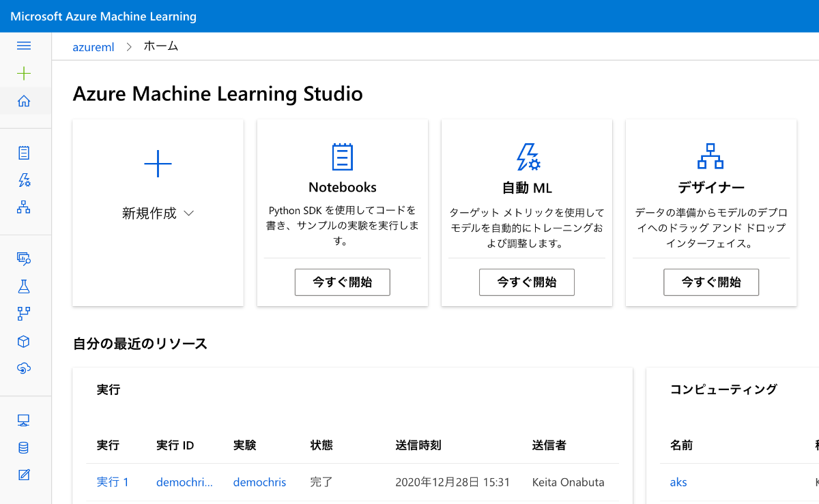The image size is (819, 504).
Task: Click the Azure Machine Learning Studio heading
Action: [218, 93]
